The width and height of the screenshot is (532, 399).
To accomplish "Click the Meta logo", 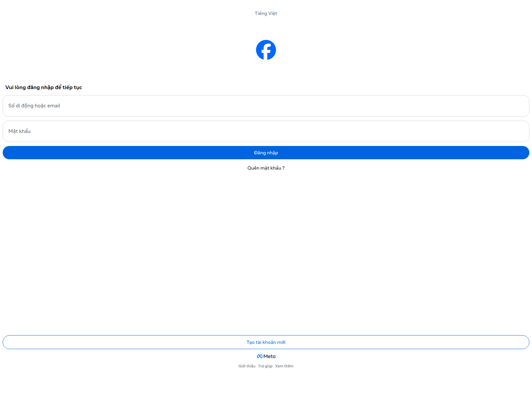I will (x=266, y=356).
